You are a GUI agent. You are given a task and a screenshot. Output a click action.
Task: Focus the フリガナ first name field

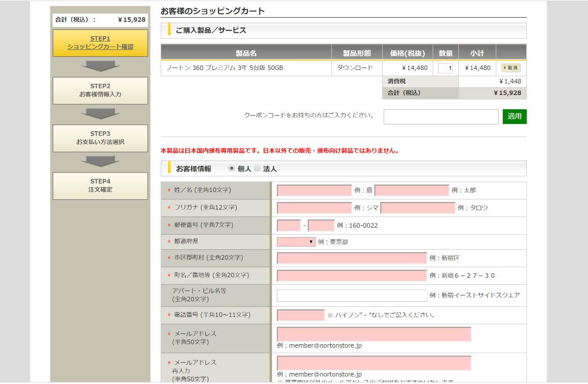click(x=418, y=208)
